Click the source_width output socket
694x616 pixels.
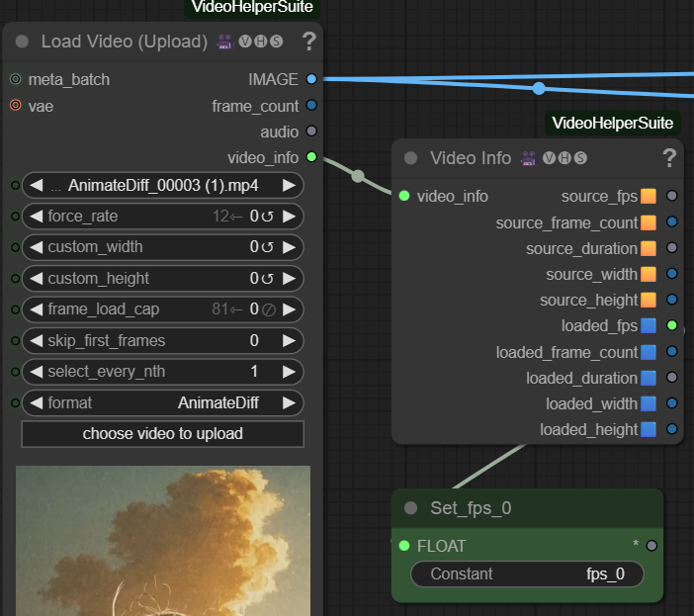pos(672,274)
